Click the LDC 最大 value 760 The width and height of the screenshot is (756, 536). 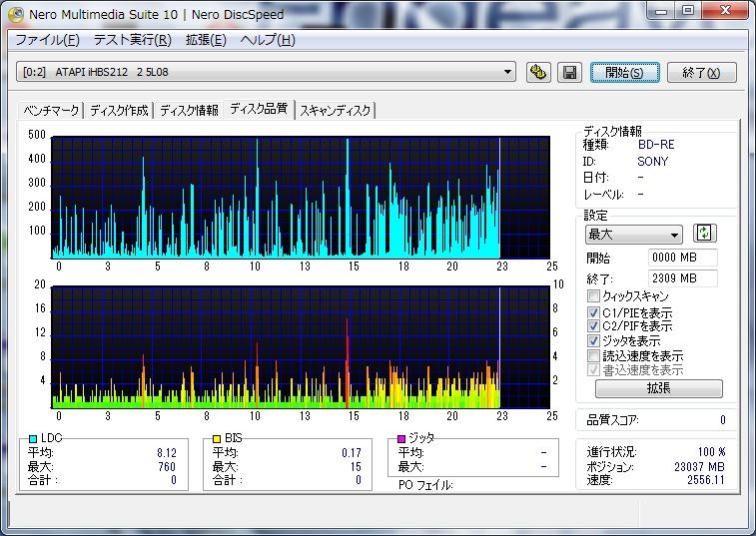[167, 466]
